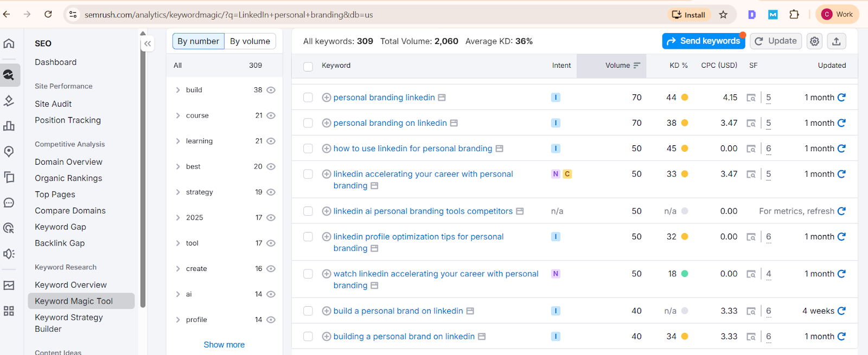The height and width of the screenshot is (355, 868).
Task: Collapse the sidebar with the double chevron
Action: 148,44
